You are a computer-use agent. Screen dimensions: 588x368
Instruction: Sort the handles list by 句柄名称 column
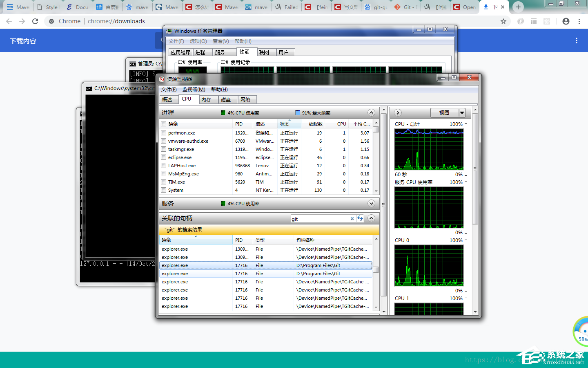(305, 240)
